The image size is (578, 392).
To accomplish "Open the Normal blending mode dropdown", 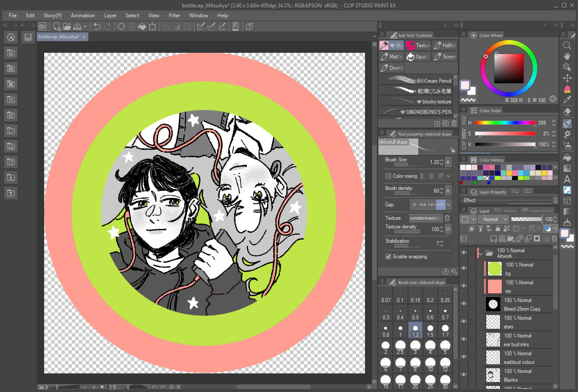I will point(493,219).
